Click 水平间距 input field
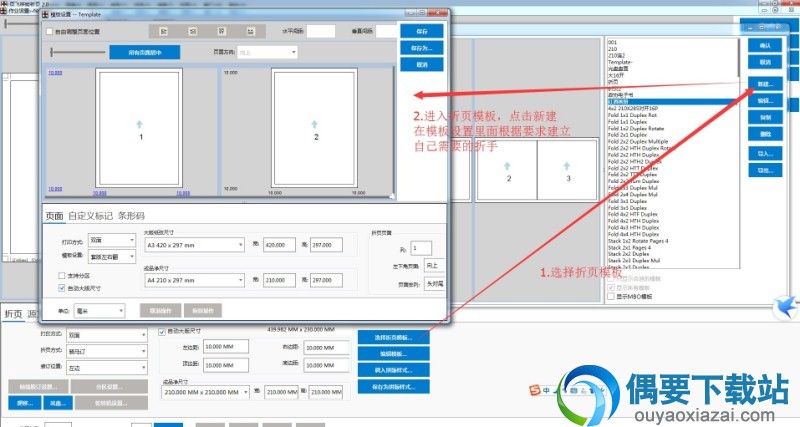The image size is (800, 427). click(x=321, y=31)
